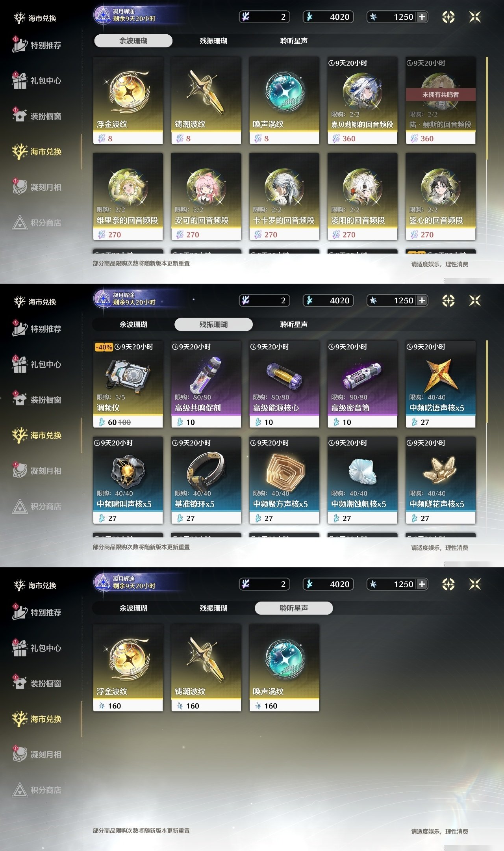The height and width of the screenshot is (851, 504).
Task: Click the highlighted 聆听星声 tab
Action: pyautogui.click(x=294, y=608)
